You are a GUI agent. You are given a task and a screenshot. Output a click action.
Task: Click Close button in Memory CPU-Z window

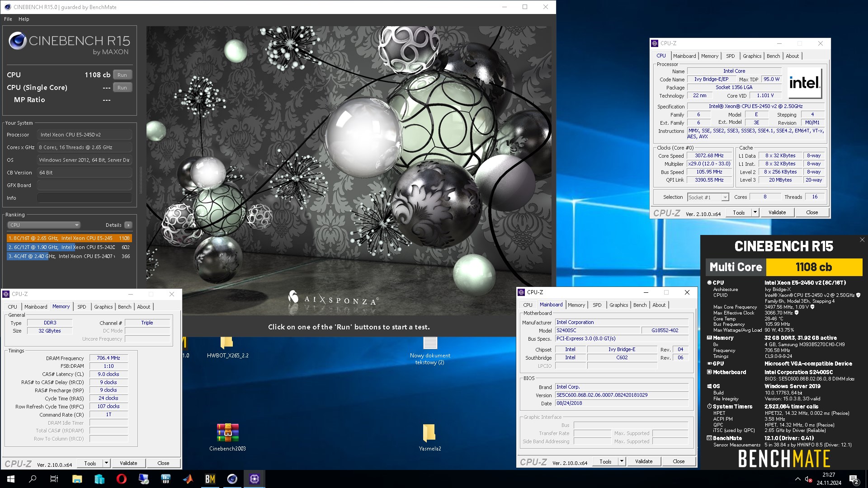pos(163,463)
